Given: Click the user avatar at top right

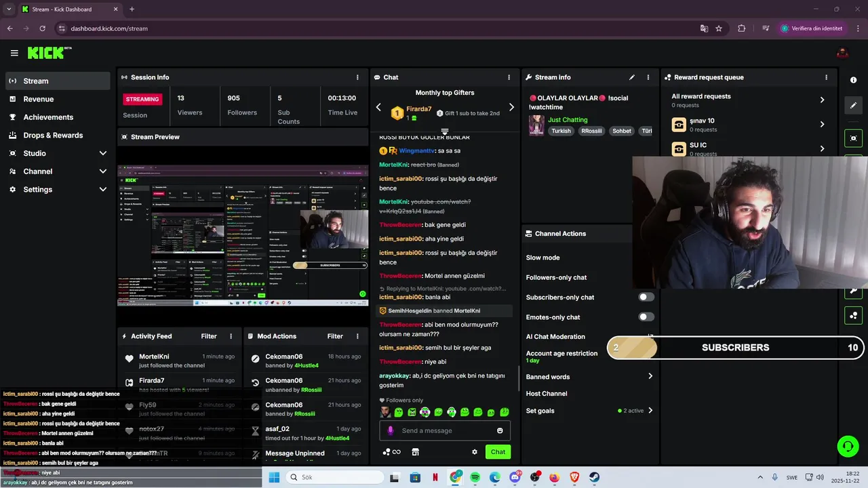Looking at the screenshot, I should click(842, 53).
